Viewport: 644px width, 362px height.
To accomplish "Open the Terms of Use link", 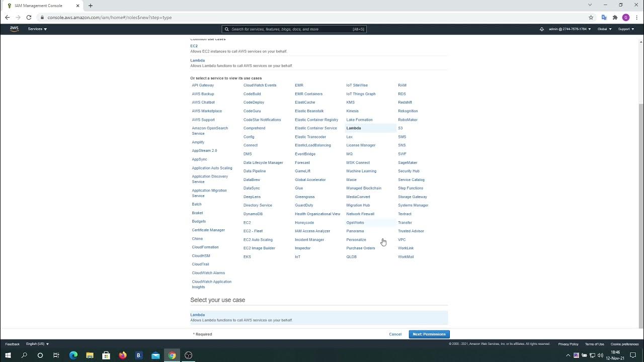I will pos(595,344).
